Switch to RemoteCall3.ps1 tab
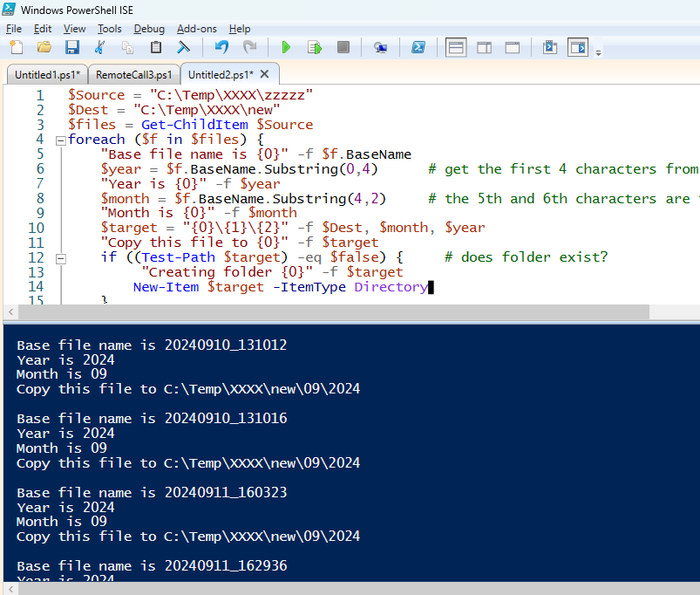Viewport: 700px width, 595px height. click(134, 75)
